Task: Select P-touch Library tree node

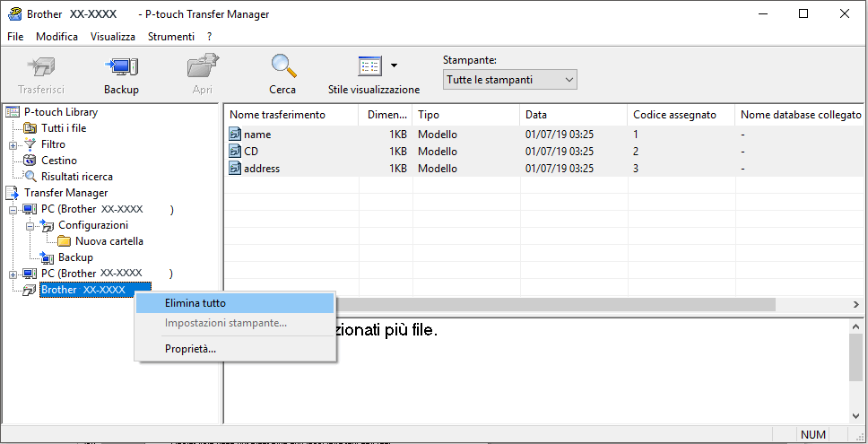Action: (61, 112)
